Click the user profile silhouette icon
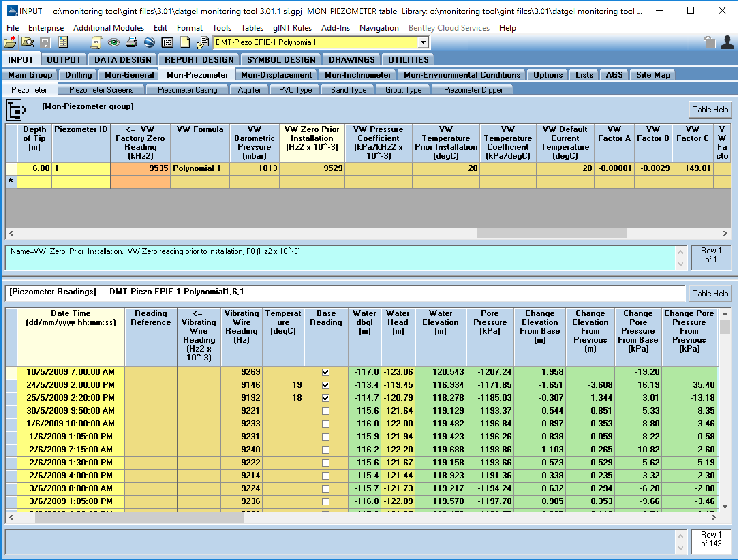 point(727,42)
